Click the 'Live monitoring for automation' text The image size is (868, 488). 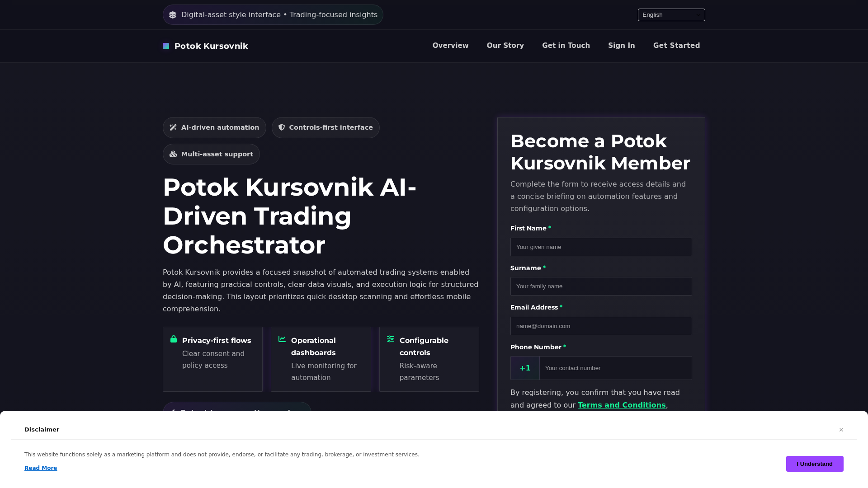(324, 372)
